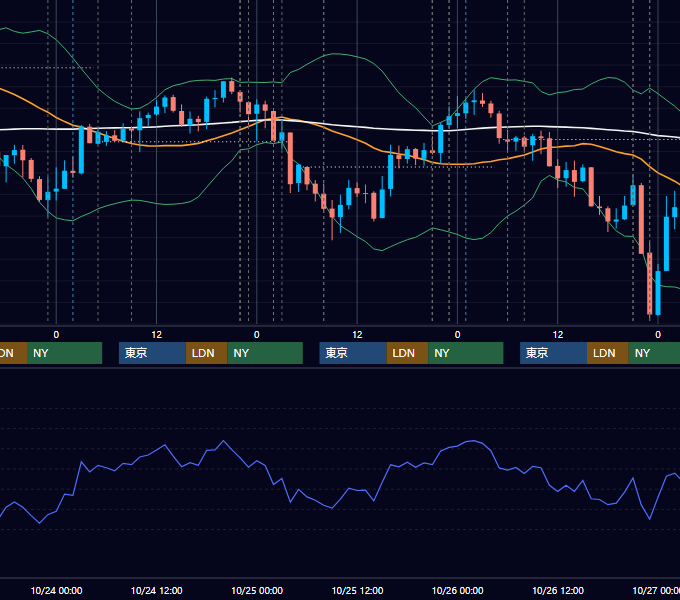The image size is (680, 600).
Task: Select the NY block following the 10/25 LDN block
Action: (x=466, y=353)
